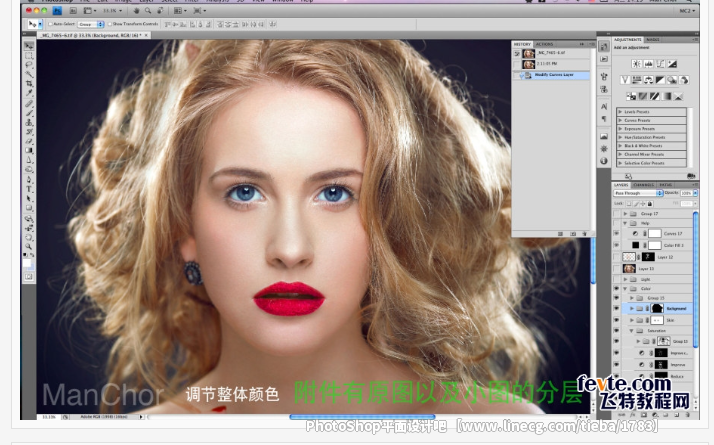Open Character panel from the dock
Viewport: 714px width, 445px height.
tap(604, 107)
